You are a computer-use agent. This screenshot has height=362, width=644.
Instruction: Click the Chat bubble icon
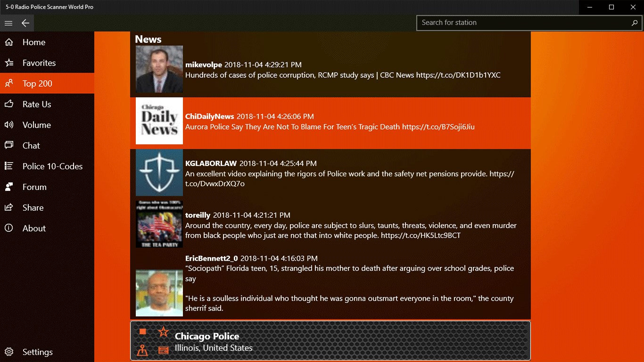8,146
